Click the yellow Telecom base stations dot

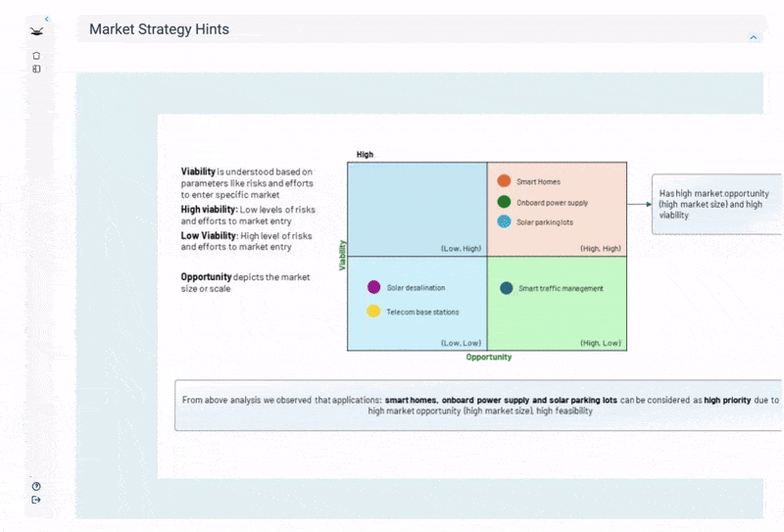373,311
